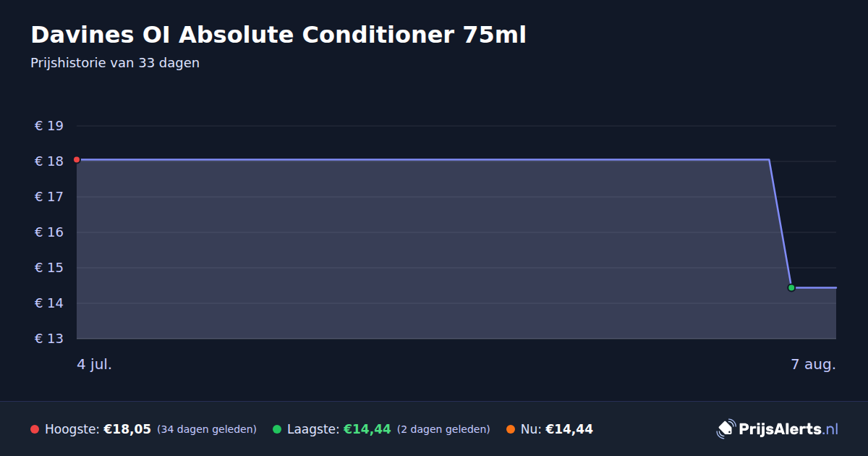This screenshot has width=868, height=456.
Task: Click the € 15 axis label
Action: [x=49, y=268]
